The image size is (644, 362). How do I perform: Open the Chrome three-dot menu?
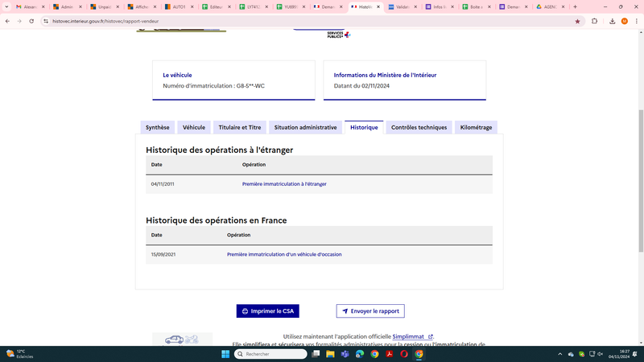(x=636, y=21)
